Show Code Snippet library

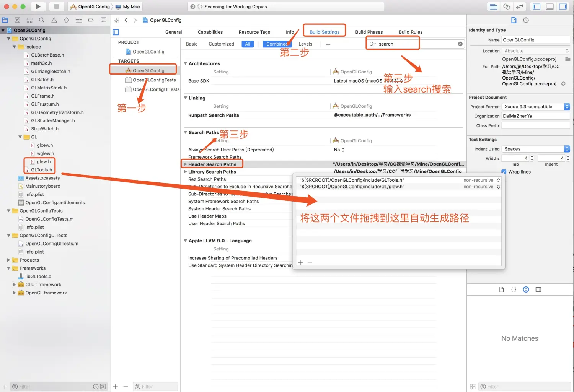click(x=514, y=290)
